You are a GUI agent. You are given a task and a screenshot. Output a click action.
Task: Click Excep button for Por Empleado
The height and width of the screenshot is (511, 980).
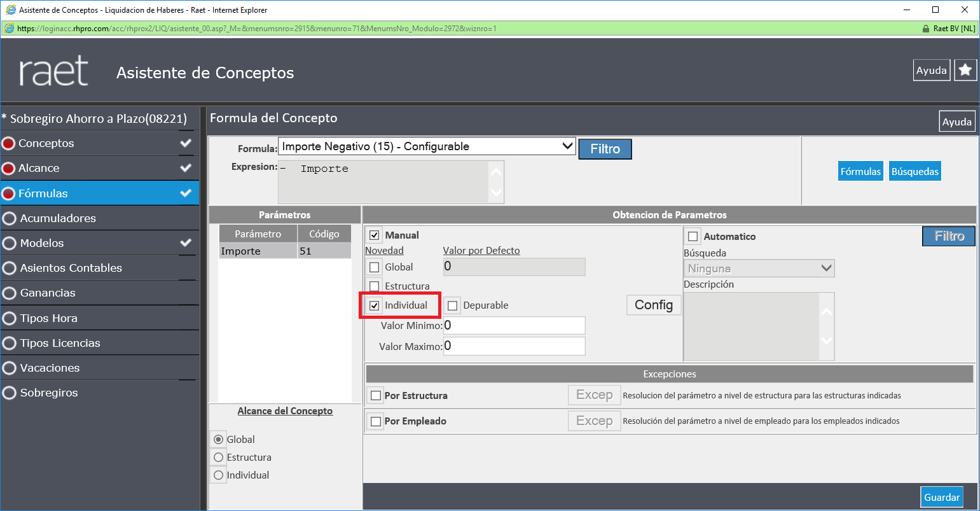(x=595, y=421)
